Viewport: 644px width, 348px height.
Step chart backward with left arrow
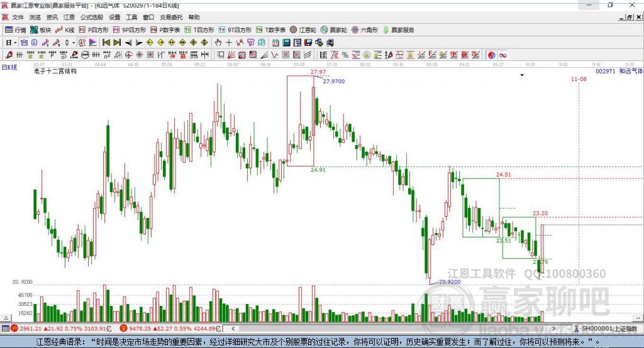point(128,43)
